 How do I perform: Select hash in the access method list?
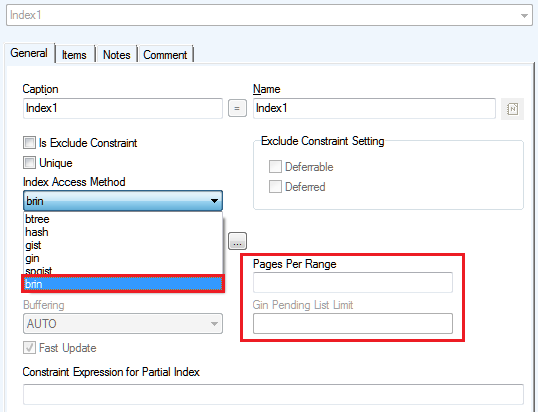pyautogui.click(x=123, y=232)
